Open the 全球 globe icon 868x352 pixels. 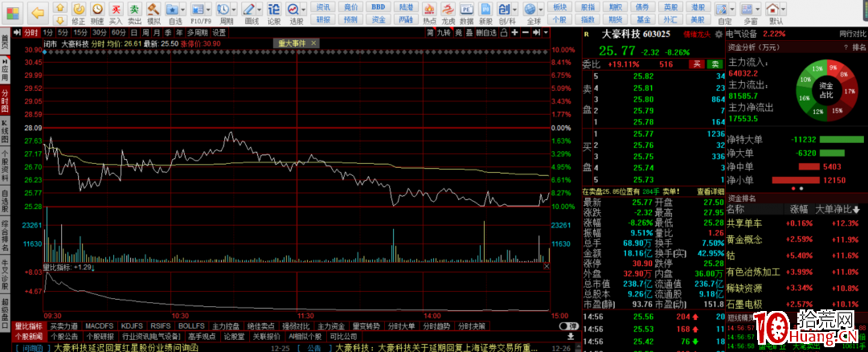(x=530, y=10)
